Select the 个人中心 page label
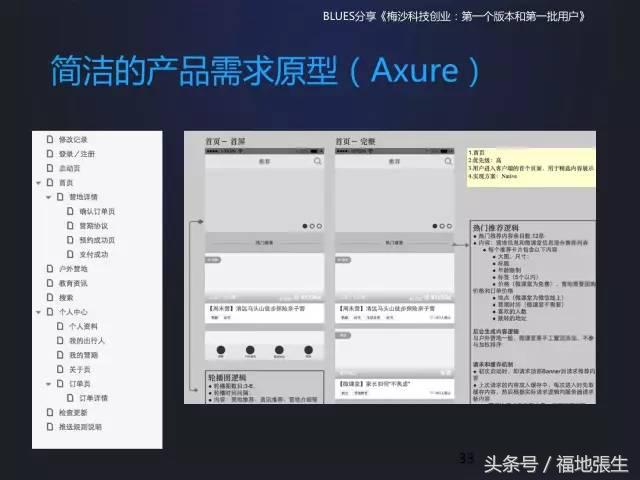 73,312
